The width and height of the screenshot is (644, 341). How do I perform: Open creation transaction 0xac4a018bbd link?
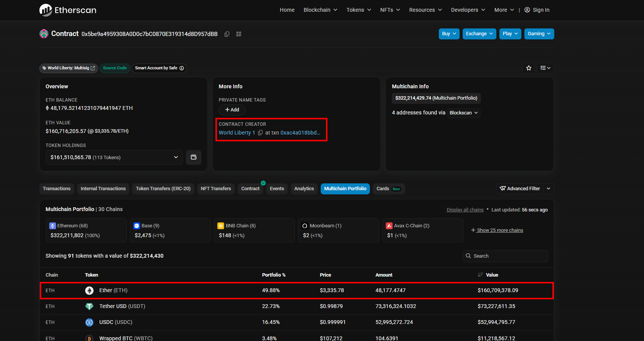(300, 133)
